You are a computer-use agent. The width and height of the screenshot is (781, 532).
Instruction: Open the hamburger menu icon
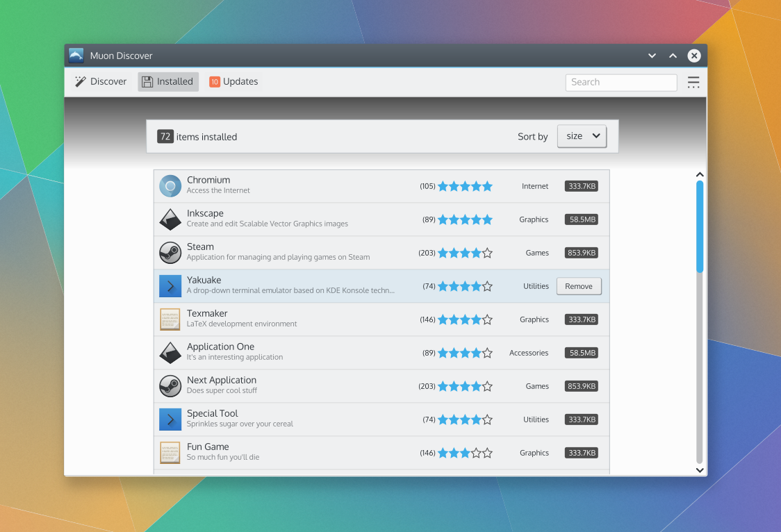693,82
